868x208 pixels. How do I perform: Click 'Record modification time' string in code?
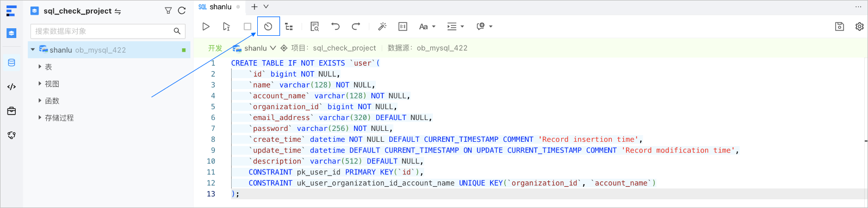[x=678, y=150]
